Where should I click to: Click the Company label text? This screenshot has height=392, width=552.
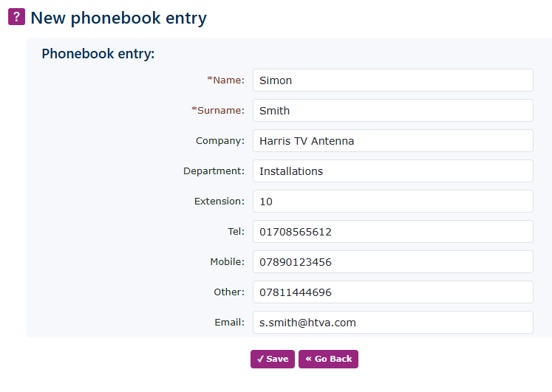[x=219, y=141]
